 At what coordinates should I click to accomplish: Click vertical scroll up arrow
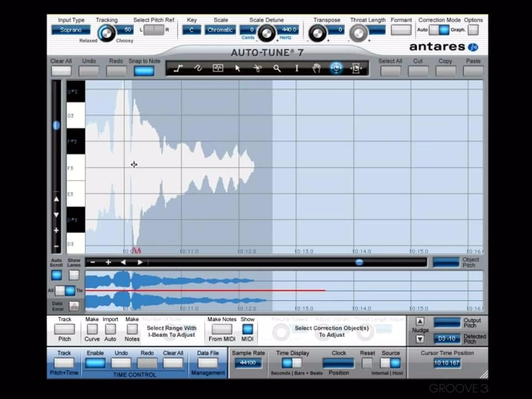(57, 199)
